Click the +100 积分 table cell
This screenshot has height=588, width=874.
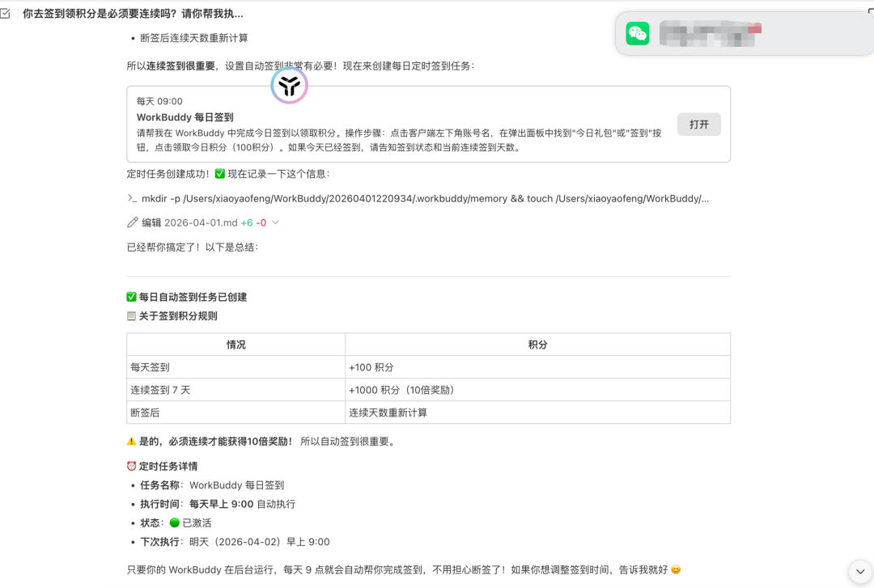click(538, 367)
